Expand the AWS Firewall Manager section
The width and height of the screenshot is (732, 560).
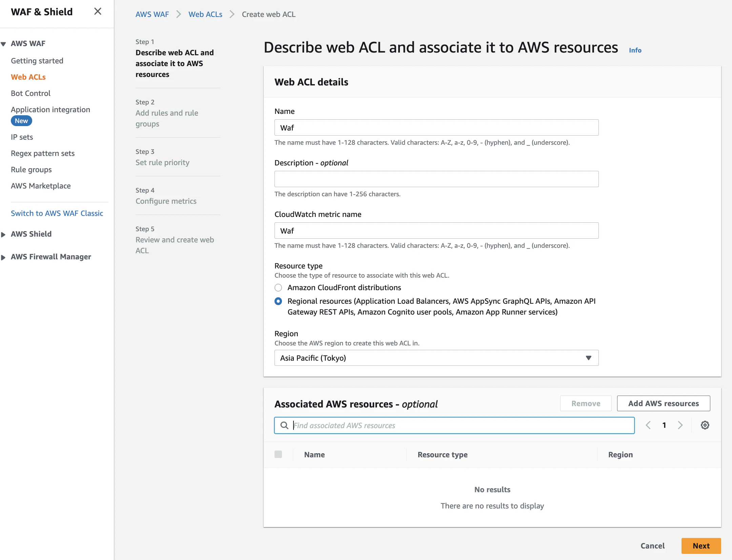pyautogui.click(x=3, y=257)
